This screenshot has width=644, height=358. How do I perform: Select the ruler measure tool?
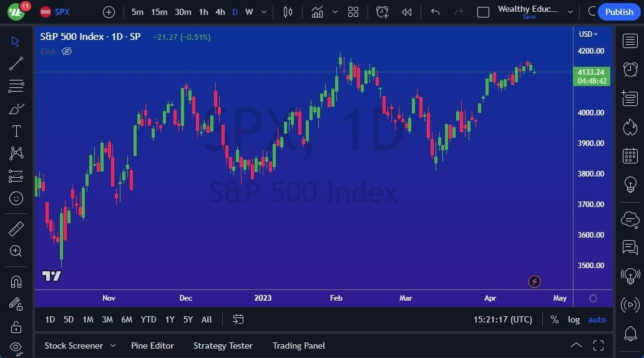(x=16, y=229)
